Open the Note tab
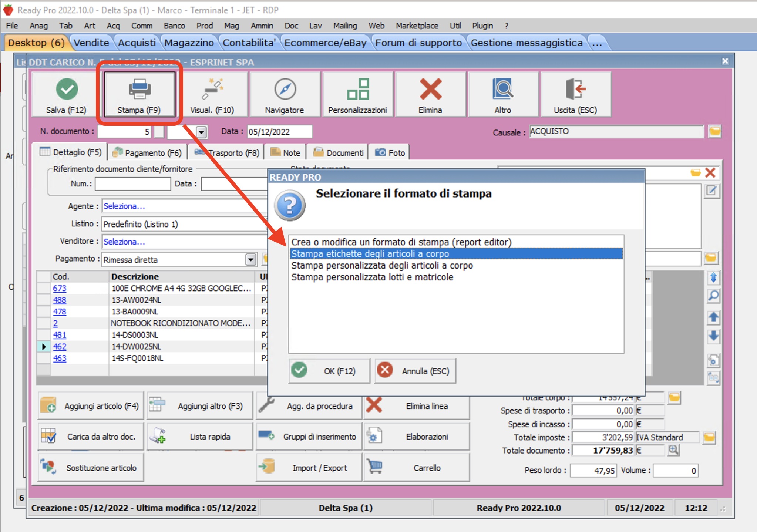This screenshot has height=532, width=757. point(285,152)
